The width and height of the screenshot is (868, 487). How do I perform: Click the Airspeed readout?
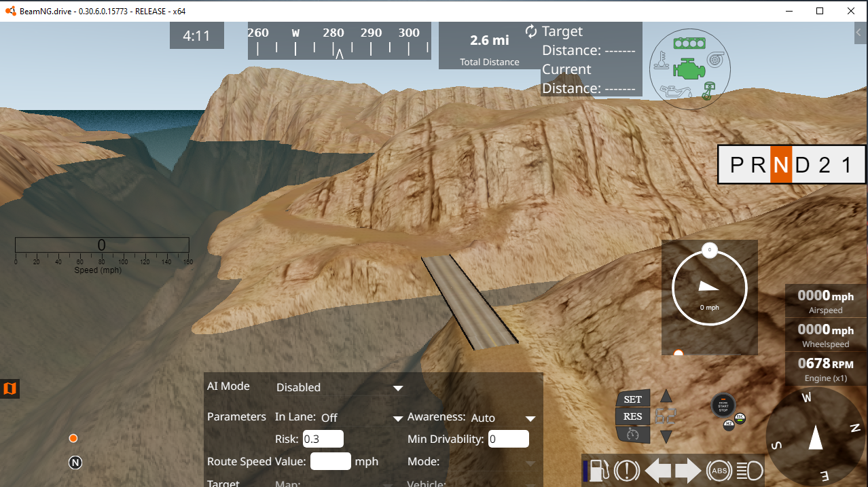point(826,301)
